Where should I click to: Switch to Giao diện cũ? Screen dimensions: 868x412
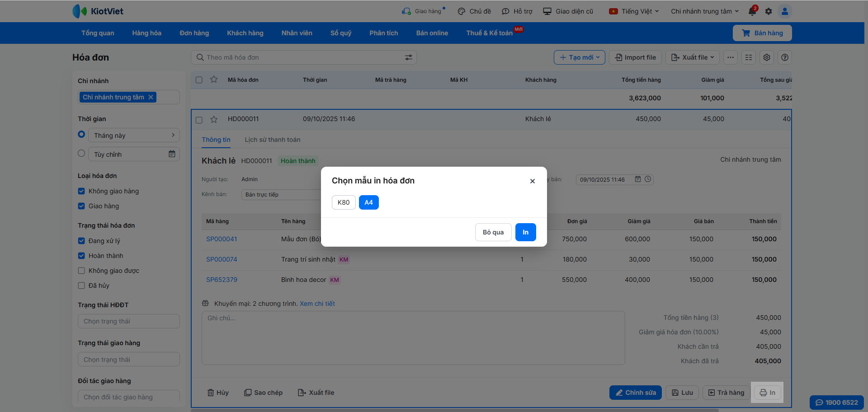click(568, 11)
